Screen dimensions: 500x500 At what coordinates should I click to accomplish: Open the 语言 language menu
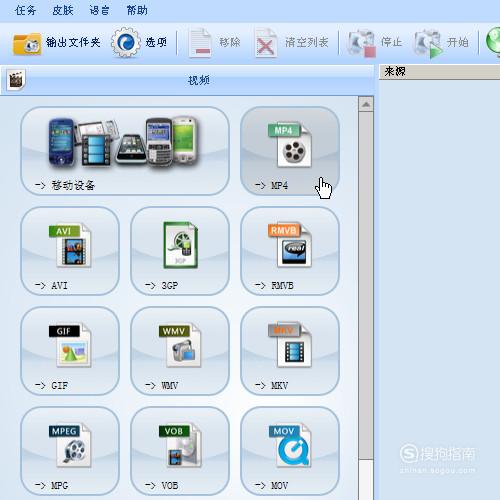click(99, 10)
